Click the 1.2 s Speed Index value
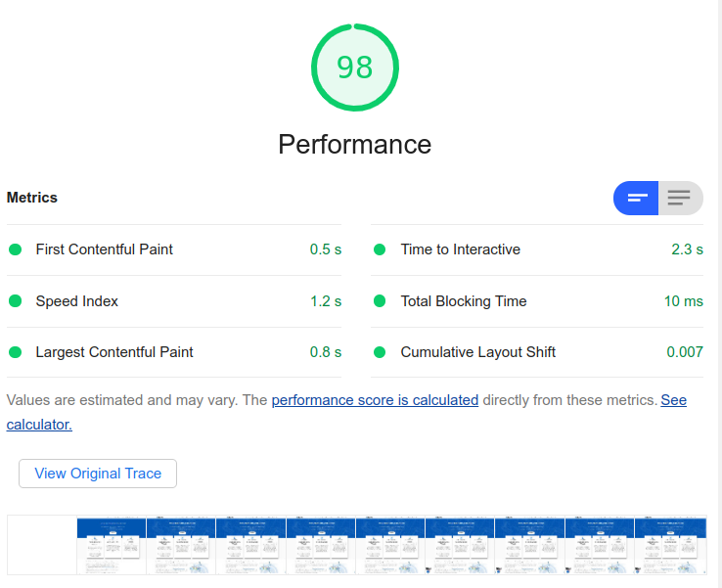Screen dimensions: 722x588 pyautogui.click(x=326, y=301)
